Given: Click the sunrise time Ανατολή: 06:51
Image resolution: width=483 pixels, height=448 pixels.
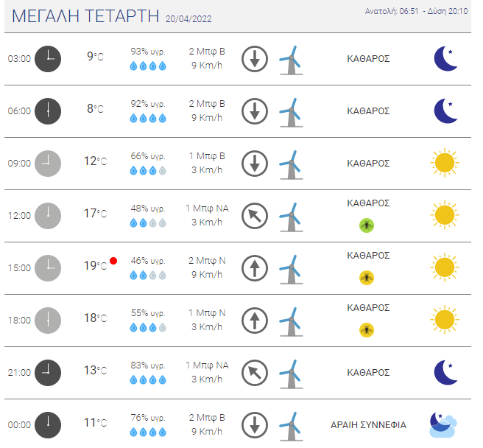Looking at the screenshot, I should 392,11.
